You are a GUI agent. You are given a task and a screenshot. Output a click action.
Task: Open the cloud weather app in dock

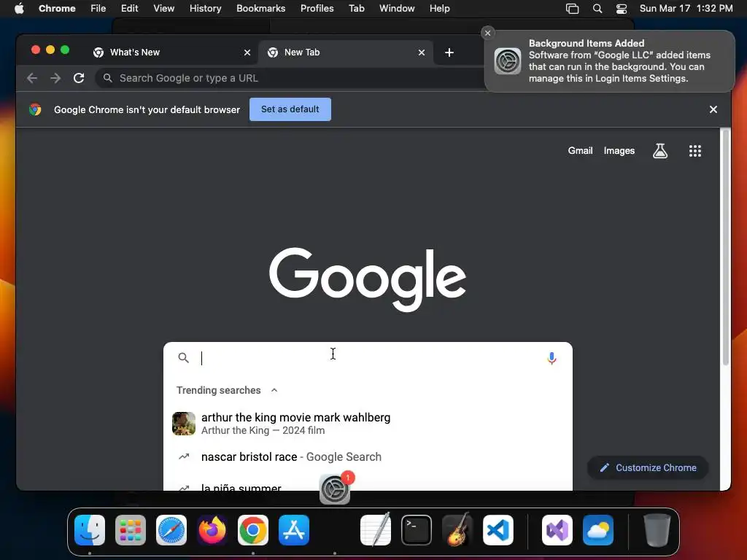point(598,530)
